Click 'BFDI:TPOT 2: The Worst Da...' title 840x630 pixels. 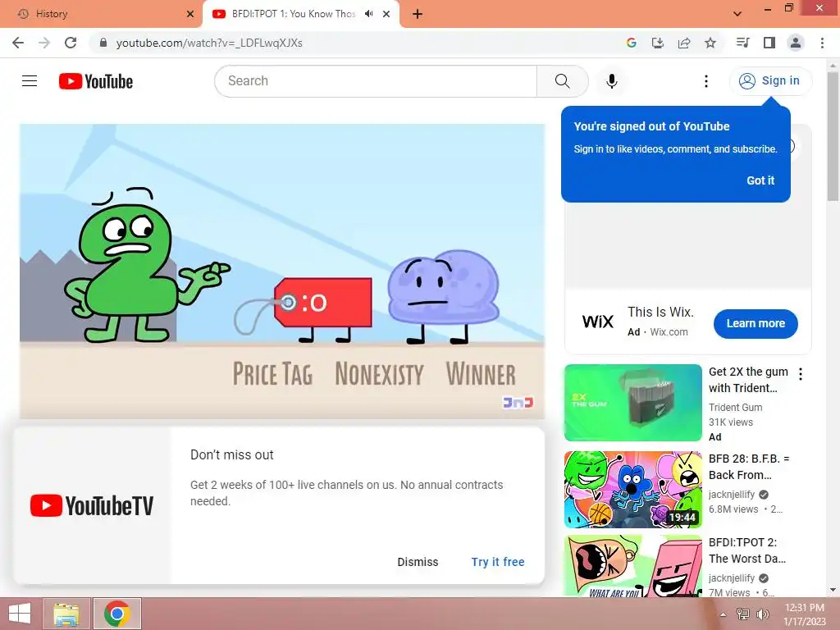click(x=746, y=550)
